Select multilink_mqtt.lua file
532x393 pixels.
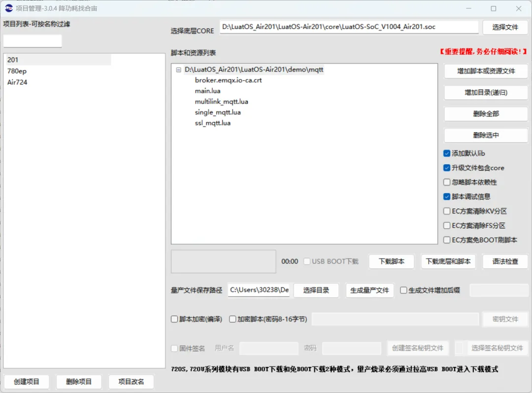(x=222, y=102)
